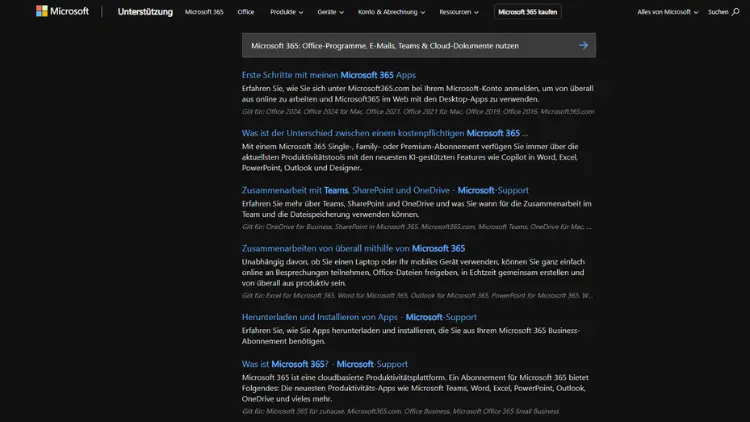Click Microsoft 365 kaufen button
Screen dimensions: 750x422
click(x=528, y=12)
